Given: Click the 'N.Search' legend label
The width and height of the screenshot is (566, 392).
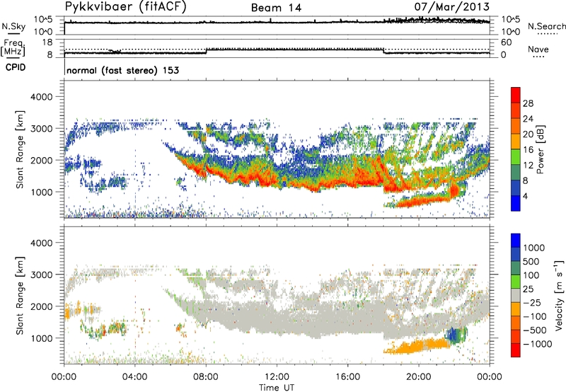Looking at the screenshot, I should click(x=546, y=26).
